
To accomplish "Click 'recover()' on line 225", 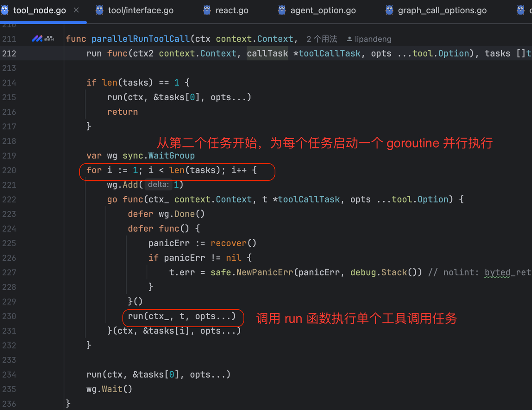I will (233, 243).
